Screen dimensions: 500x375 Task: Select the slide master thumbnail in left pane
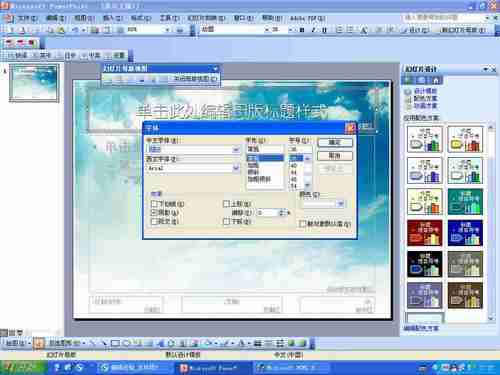point(34,83)
